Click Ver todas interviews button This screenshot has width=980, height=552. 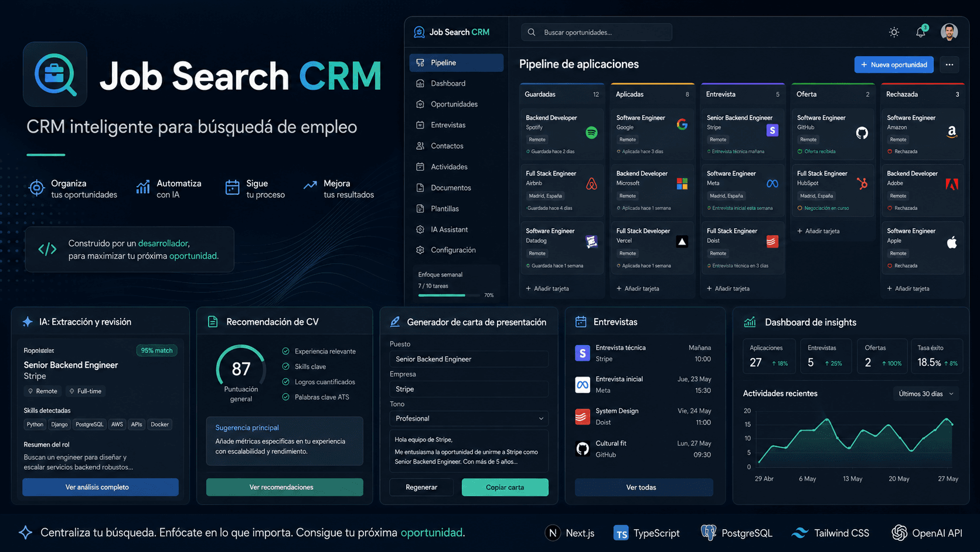click(x=644, y=487)
